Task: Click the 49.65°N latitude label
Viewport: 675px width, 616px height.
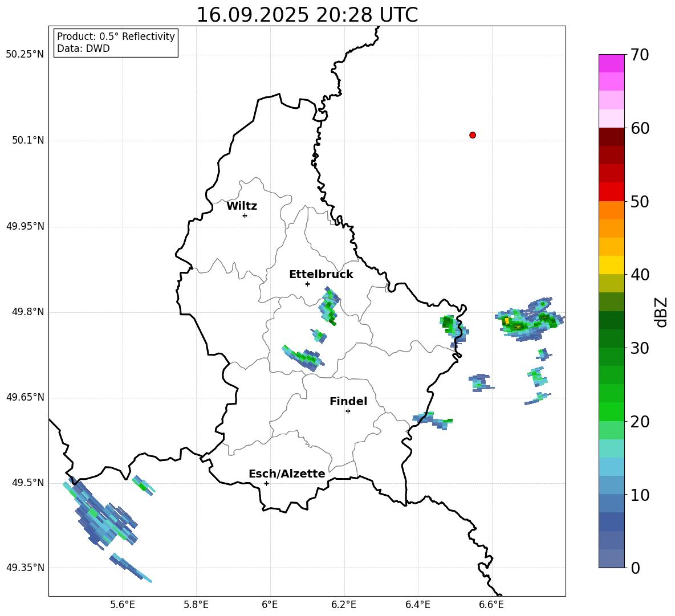Action: [25, 397]
